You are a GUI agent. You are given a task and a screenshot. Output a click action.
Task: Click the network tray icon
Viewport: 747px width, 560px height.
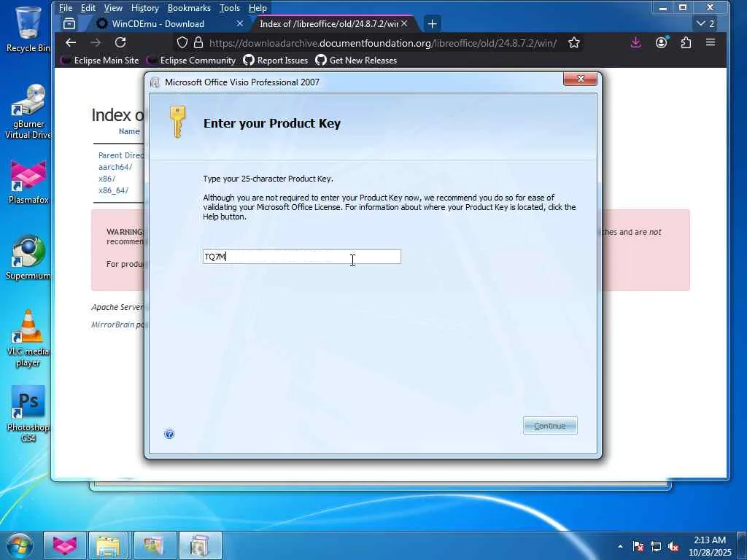click(x=656, y=546)
